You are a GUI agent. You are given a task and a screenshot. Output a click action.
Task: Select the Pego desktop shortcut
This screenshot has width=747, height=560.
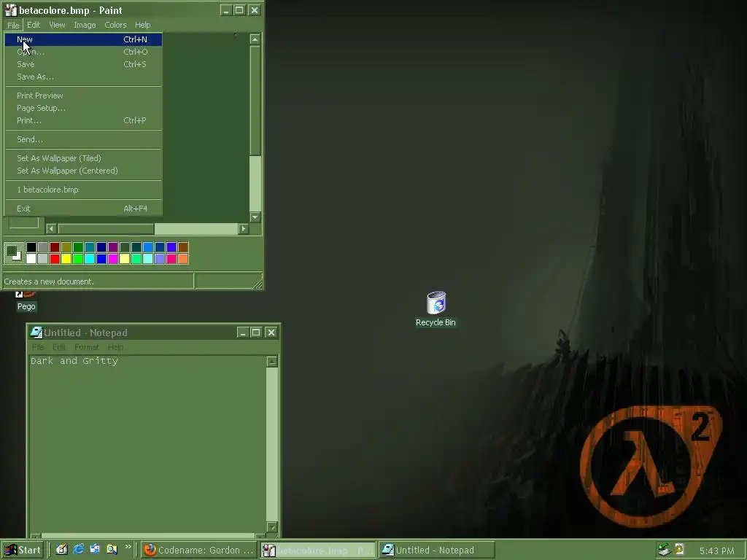click(x=26, y=301)
